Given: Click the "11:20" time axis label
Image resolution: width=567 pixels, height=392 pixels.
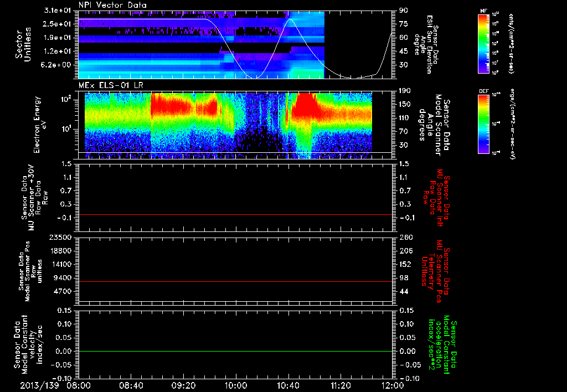Looking at the screenshot, I should pos(341,385).
